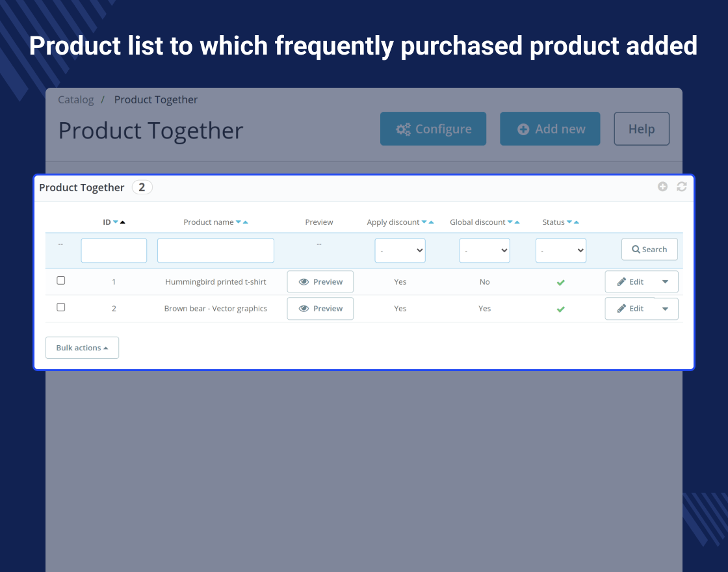Open the Help button
This screenshot has height=572, width=728.
point(642,129)
